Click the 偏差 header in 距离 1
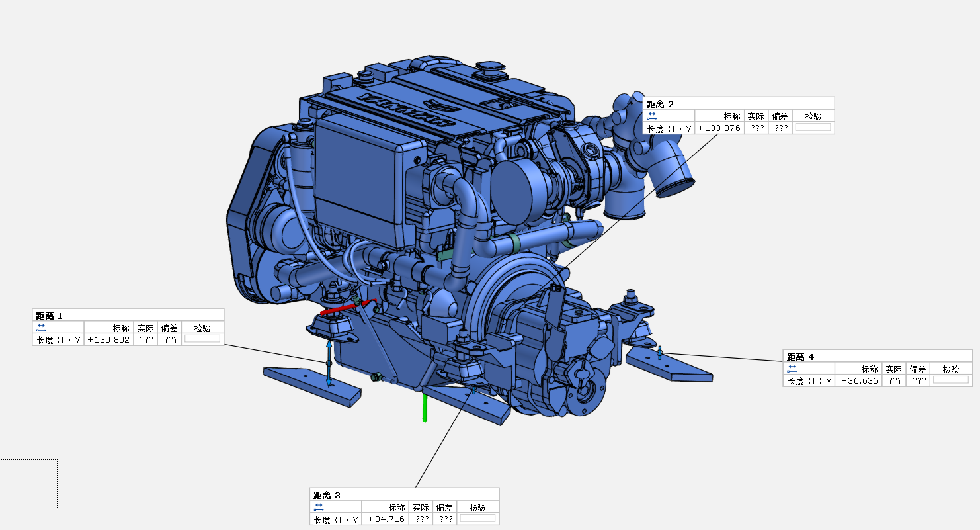This screenshot has height=530, width=980. point(170,328)
